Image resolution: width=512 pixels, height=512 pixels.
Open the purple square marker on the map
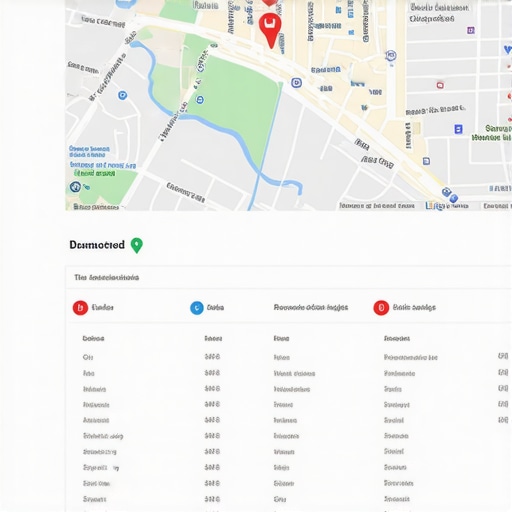(471, 31)
